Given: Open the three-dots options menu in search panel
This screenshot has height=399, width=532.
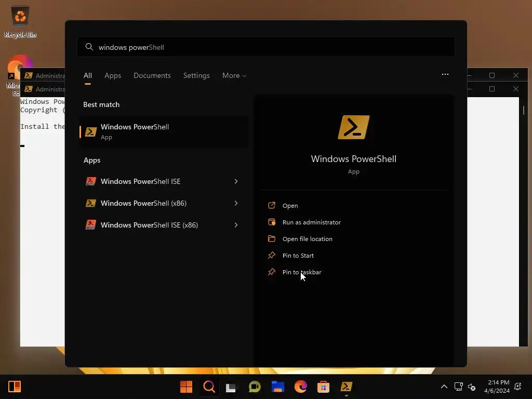Looking at the screenshot, I should coord(445,74).
